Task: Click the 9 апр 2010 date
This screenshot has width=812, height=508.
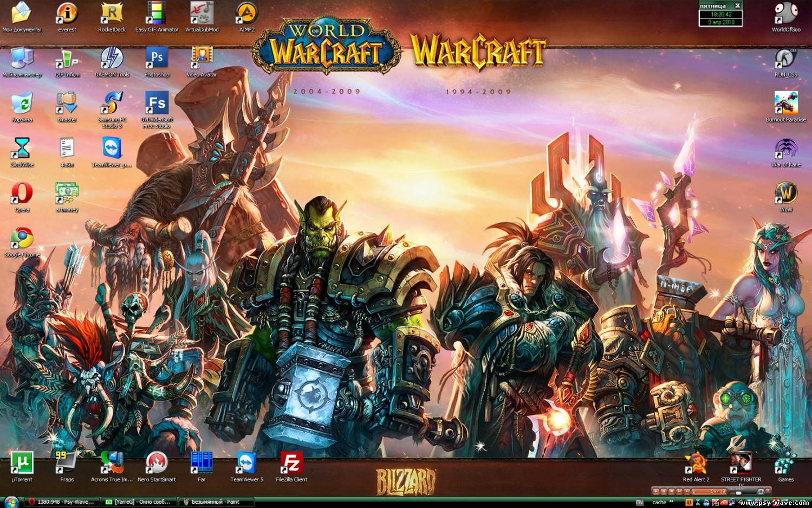Action: point(721,22)
